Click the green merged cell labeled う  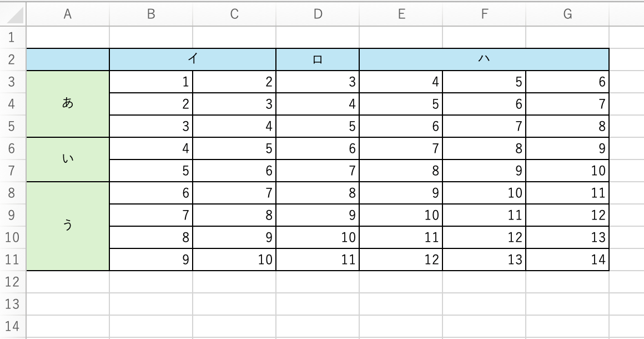pyautogui.click(x=68, y=226)
